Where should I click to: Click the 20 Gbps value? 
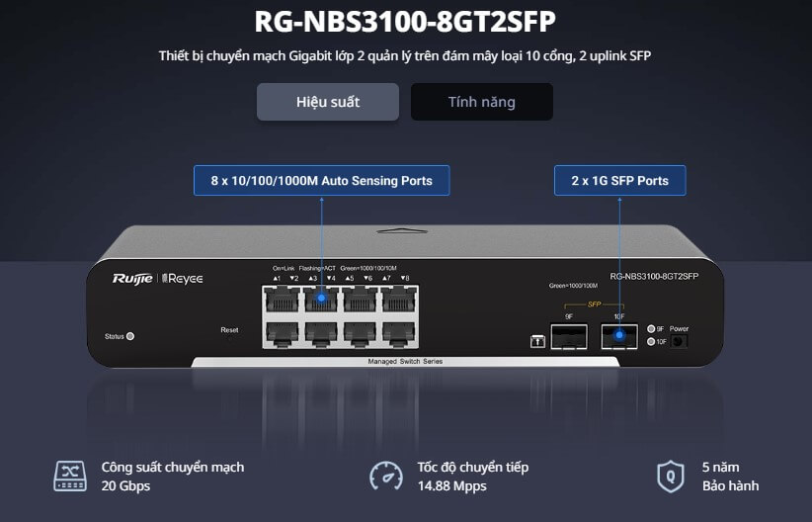[125, 486]
